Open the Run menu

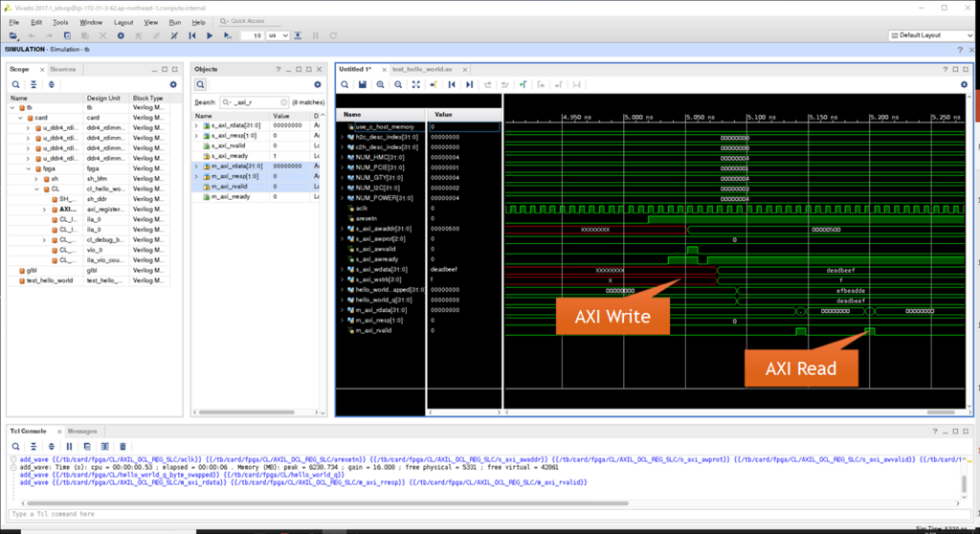tap(175, 22)
